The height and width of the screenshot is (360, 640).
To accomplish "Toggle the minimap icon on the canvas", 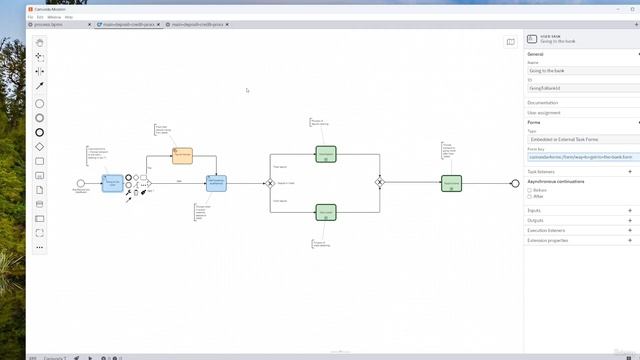I will [x=510, y=42].
